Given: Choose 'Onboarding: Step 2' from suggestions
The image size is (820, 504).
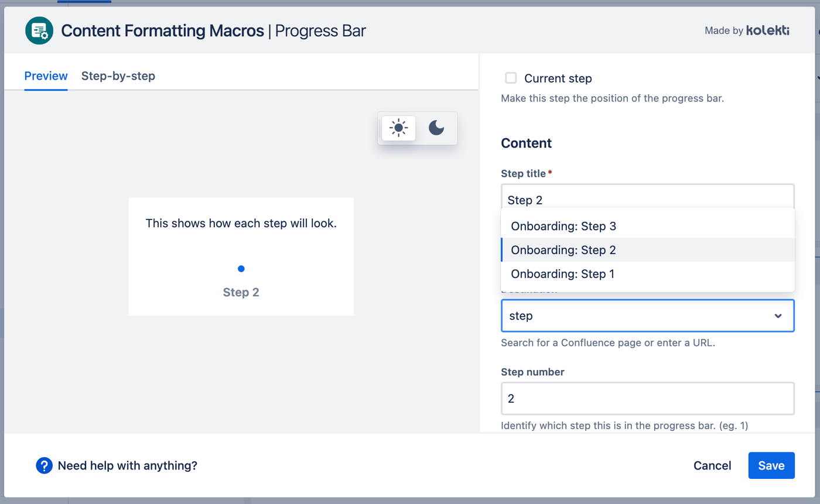Looking at the screenshot, I should 648,250.
